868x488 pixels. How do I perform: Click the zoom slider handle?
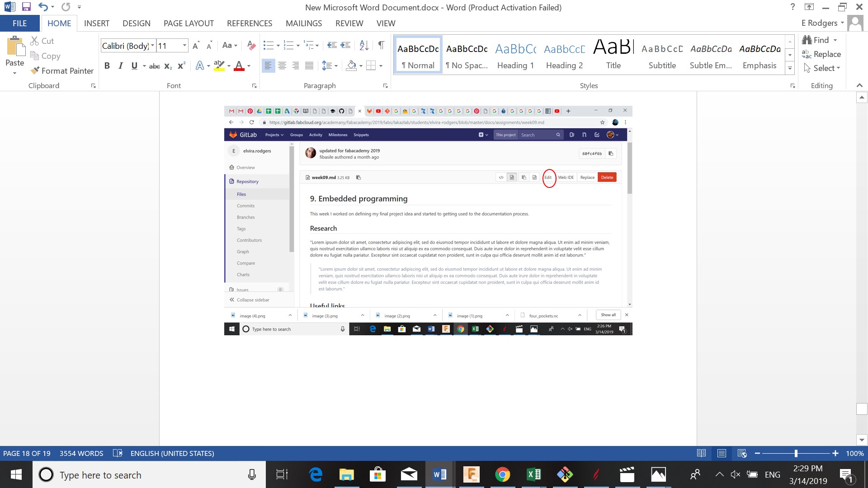(x=796, y=453)
